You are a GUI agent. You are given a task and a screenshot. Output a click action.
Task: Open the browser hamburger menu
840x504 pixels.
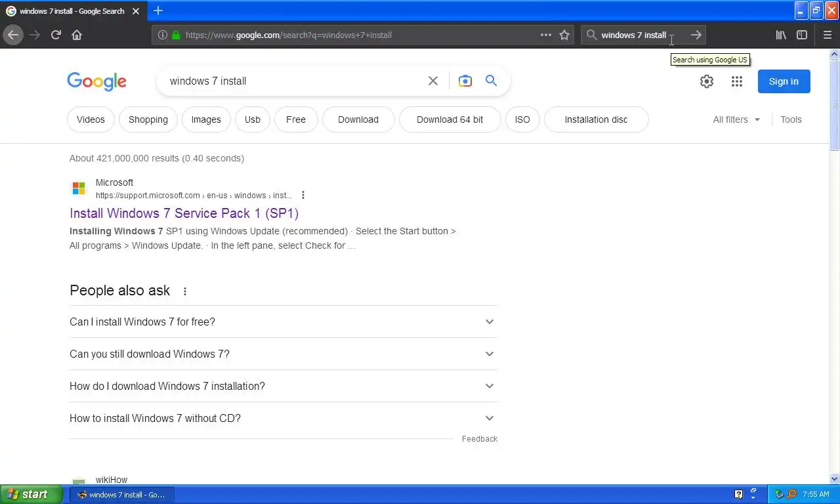tap(827, 35)
